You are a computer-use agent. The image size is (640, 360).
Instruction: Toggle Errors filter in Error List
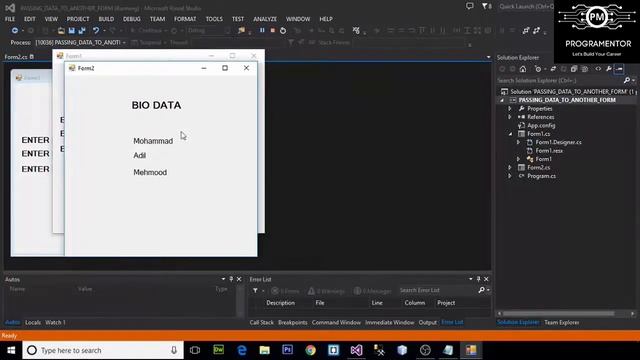pyautogui.click(x=285, y=291)
